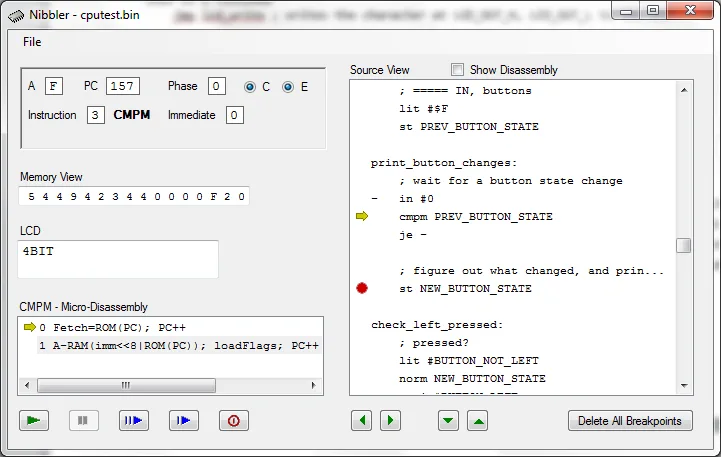Click the green left arrow button

[361, 420]
